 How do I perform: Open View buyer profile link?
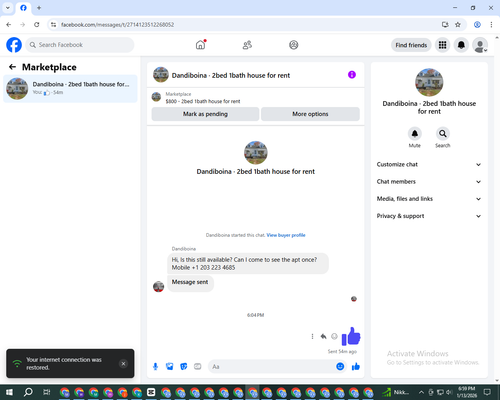(286, 235)
